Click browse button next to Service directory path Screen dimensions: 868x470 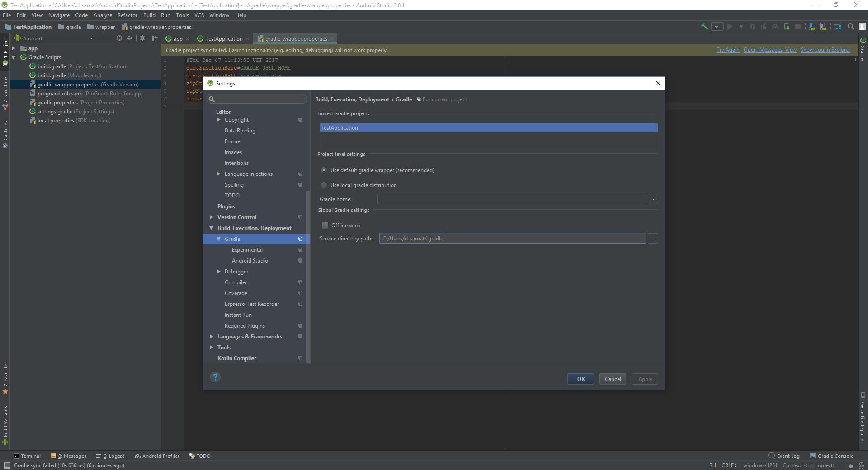pyautogui.click(x=653, y=239)
